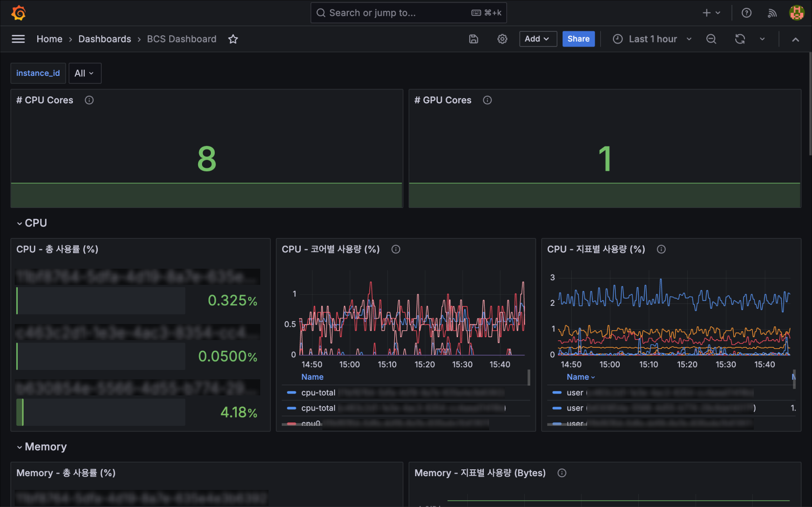
Task: Open the user profile avatar
Action: pos(797,13)
